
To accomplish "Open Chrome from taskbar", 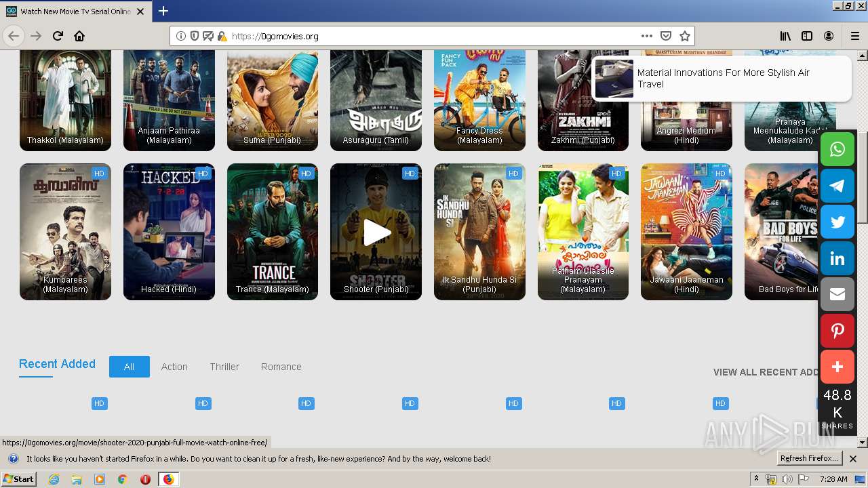I will click(122, 479).
